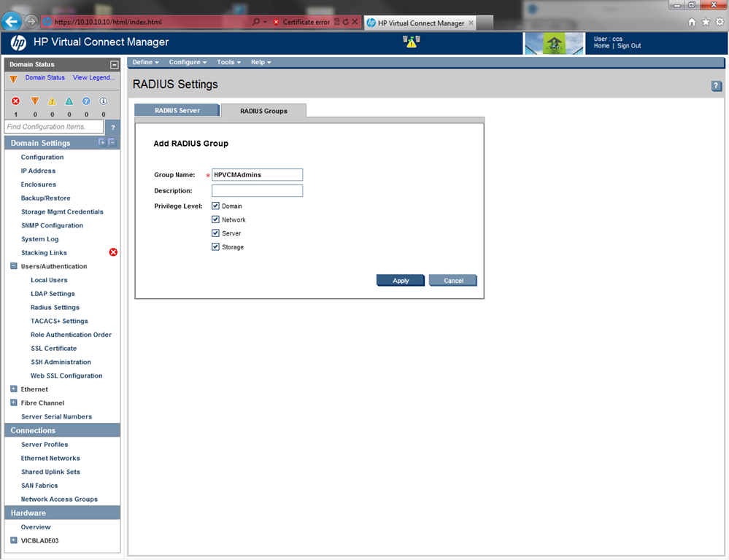729x560 pixels.
Task: Click the enclosure thumbnail image in header
Action: (554, 44)
